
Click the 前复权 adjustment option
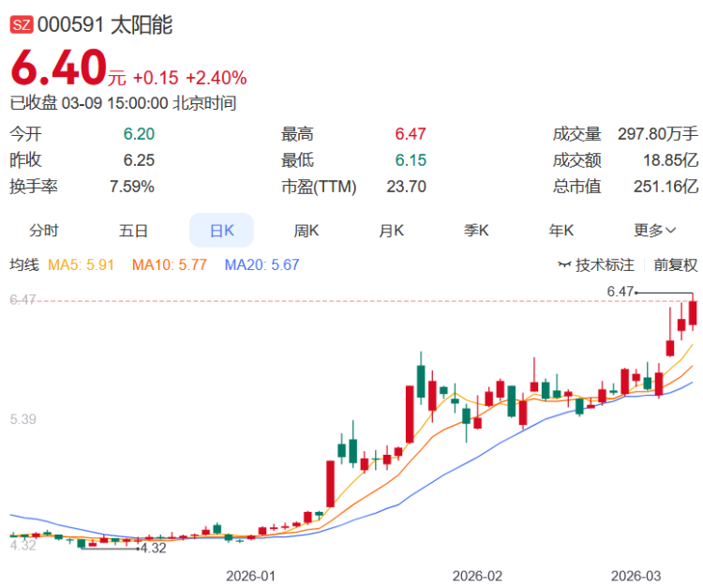(676, 264)
